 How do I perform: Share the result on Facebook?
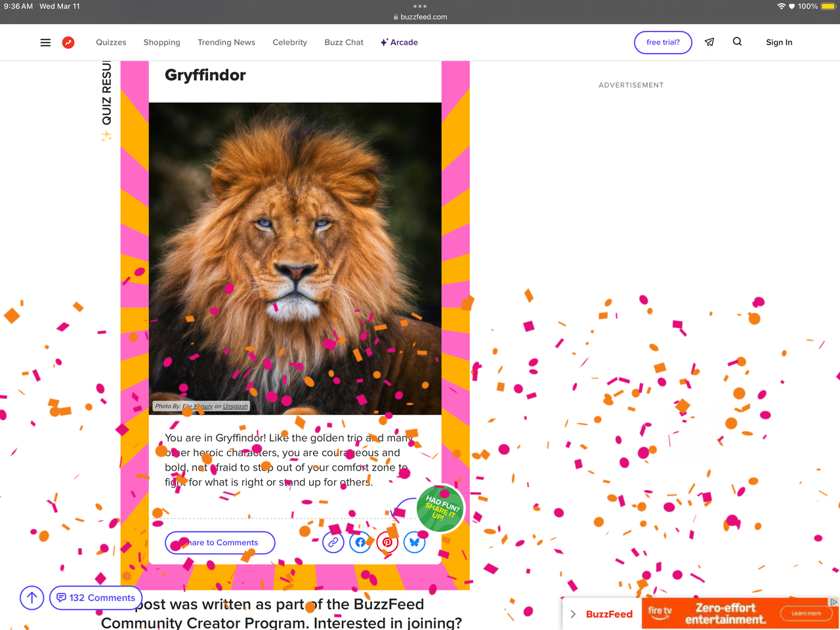coord(360,542)
